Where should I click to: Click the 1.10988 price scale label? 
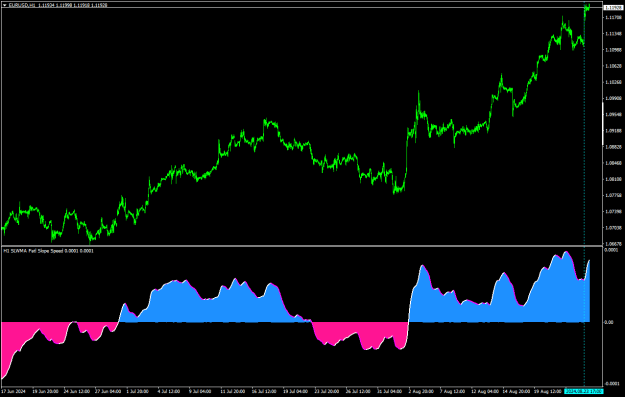point(614,50)
